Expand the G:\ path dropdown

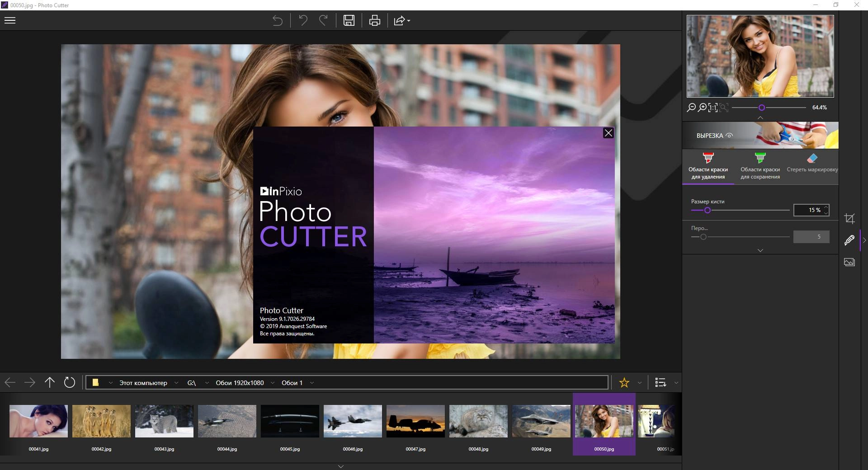pyautogui.click(x=207, y=383)
